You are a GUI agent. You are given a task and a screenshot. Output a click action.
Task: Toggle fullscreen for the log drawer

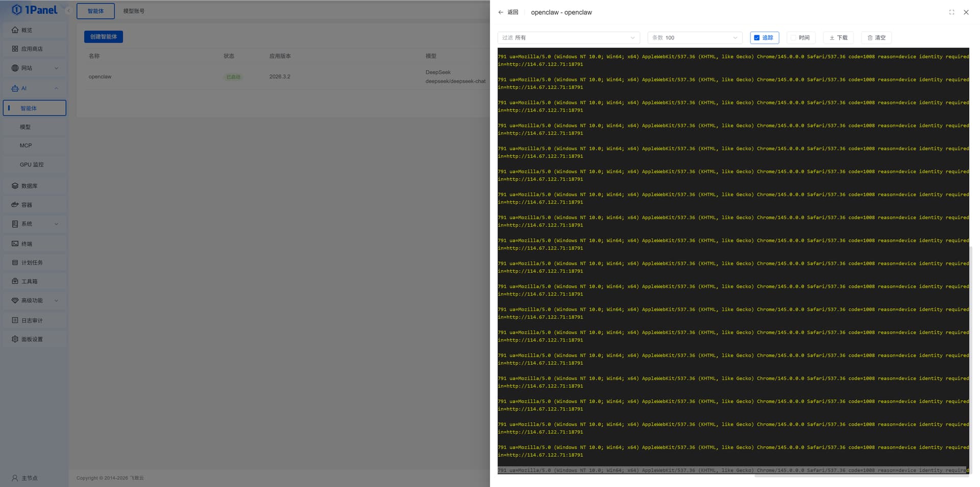tap(951, 12)
